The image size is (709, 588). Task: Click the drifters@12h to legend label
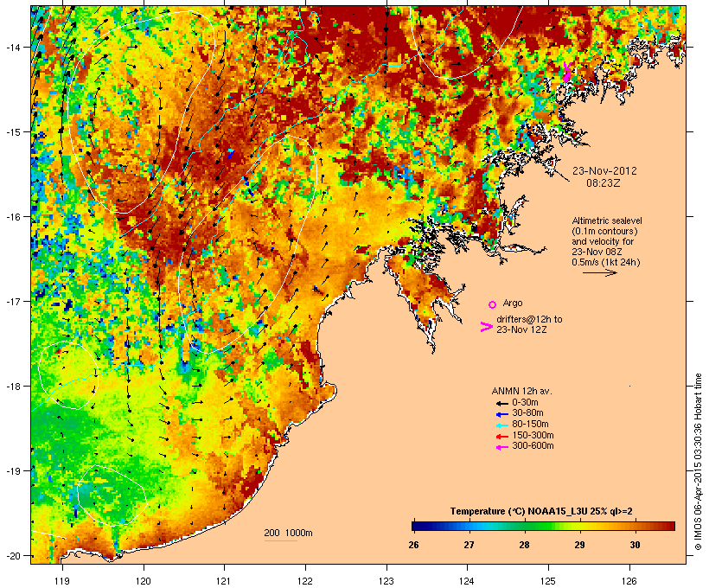pyautogui.click(x=529, y=319)
